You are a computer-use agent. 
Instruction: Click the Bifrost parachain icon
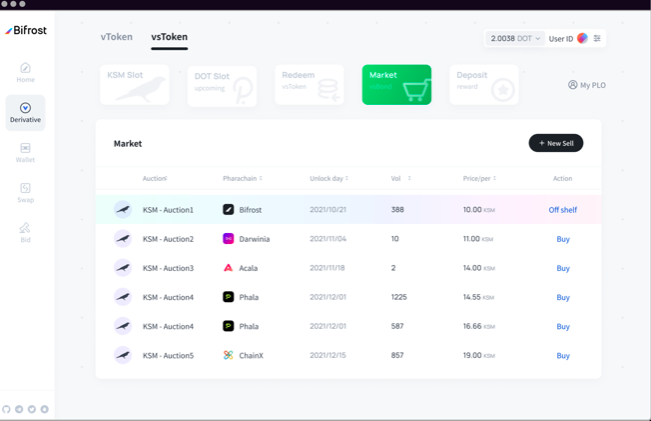point(228,209)
